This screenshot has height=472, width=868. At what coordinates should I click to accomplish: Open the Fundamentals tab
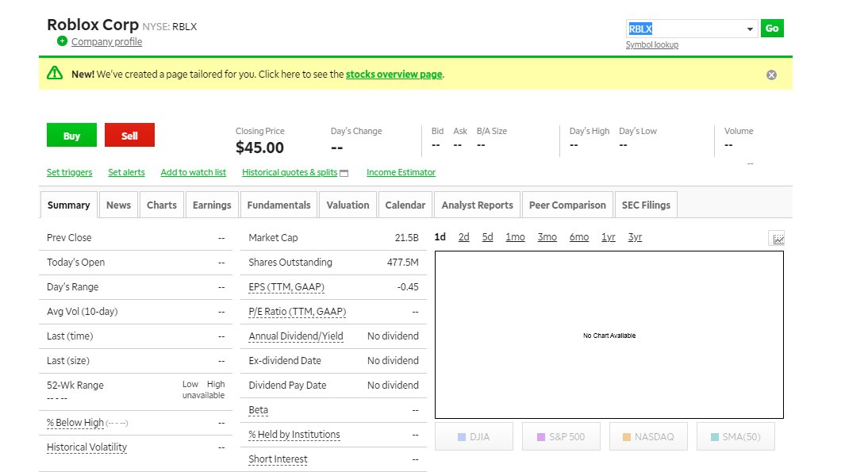279,205
